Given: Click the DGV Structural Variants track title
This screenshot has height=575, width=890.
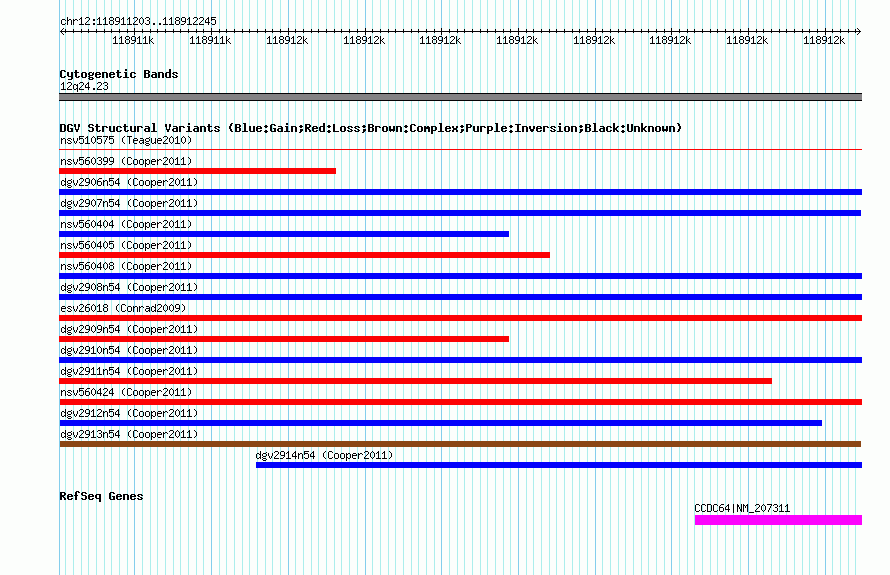Looking at the screenshot, I should (x=371, y=128).
